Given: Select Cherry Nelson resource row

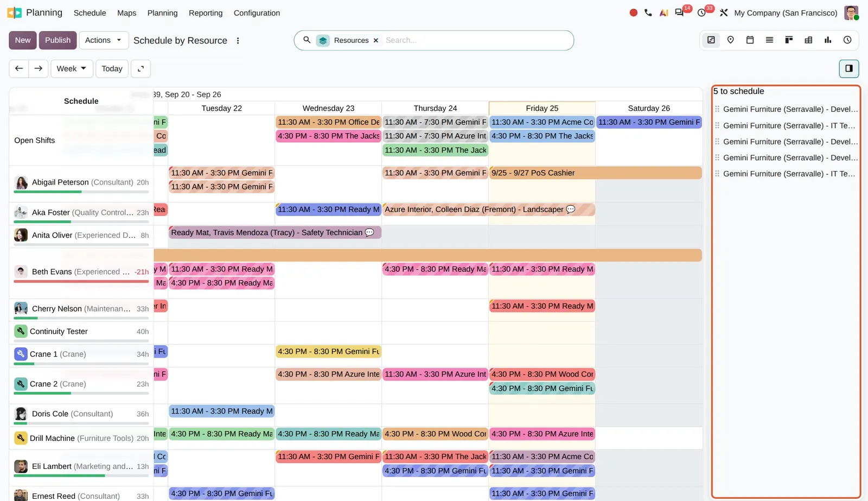Looking at the screenshot, I should click(x=81, y=309).
